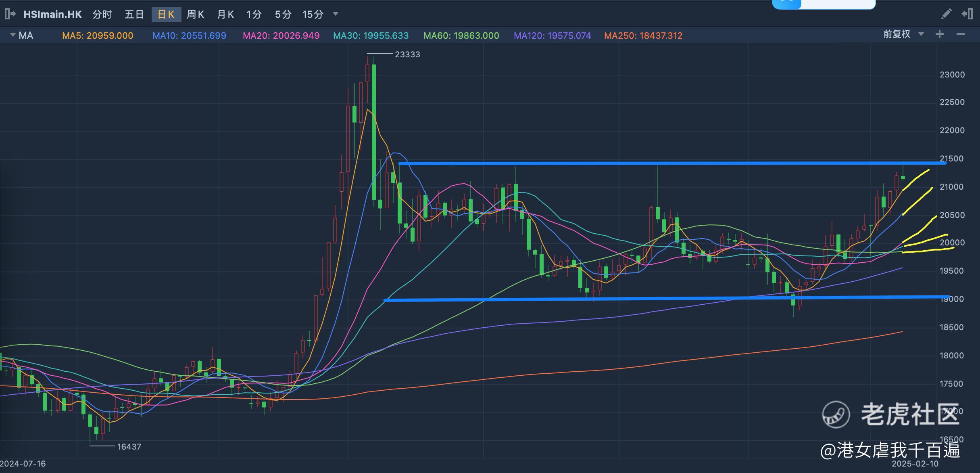This screenshot has width=980, height=473.
Task: Click the MA10: 20551.699 value
Action: 189,36
